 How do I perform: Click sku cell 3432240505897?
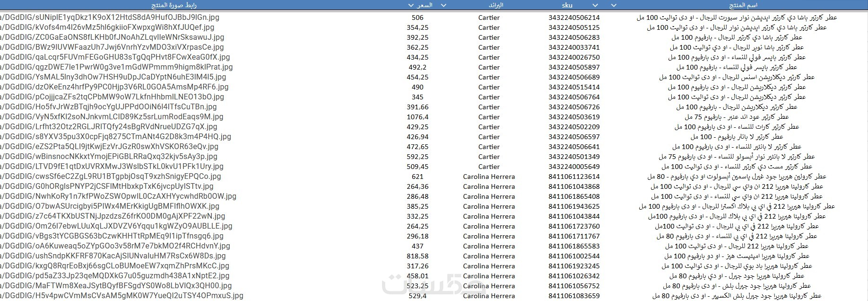point(574,67)
